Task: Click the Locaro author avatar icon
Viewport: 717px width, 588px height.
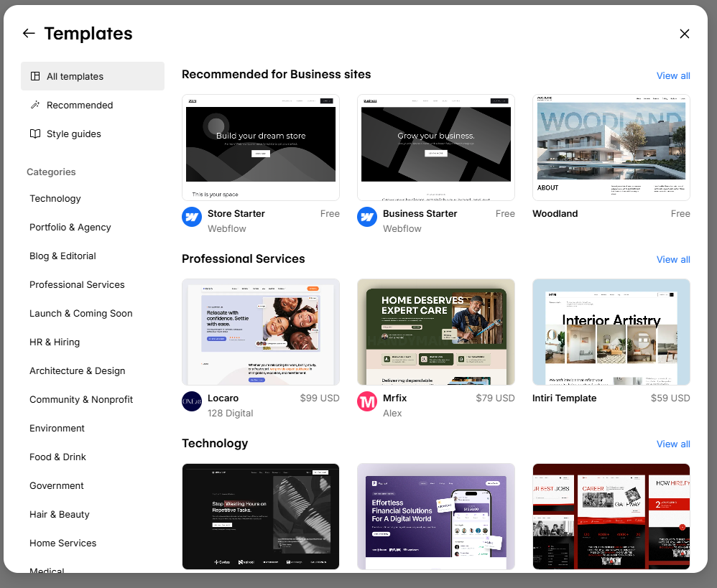Action: click(192, 401)
